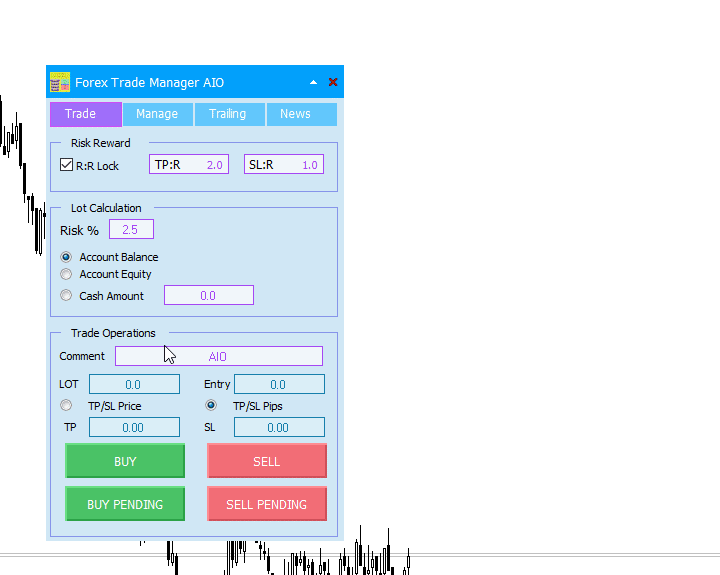720x575 pixels.
Task: Click the TP value field
Action: point(134,428)
